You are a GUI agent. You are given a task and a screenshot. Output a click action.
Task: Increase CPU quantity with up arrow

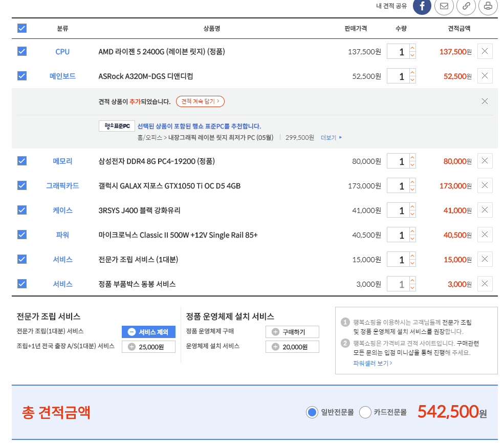pos(412,48)
